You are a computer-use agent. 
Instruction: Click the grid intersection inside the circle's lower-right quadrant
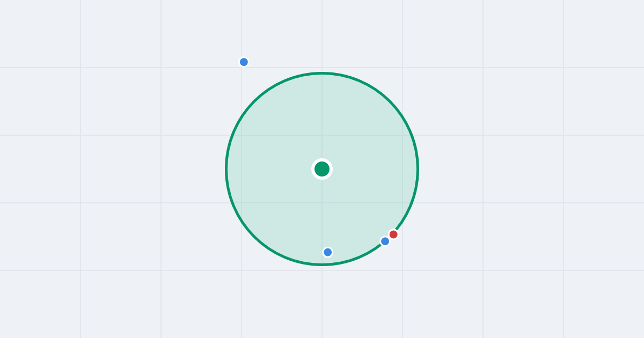402,203
